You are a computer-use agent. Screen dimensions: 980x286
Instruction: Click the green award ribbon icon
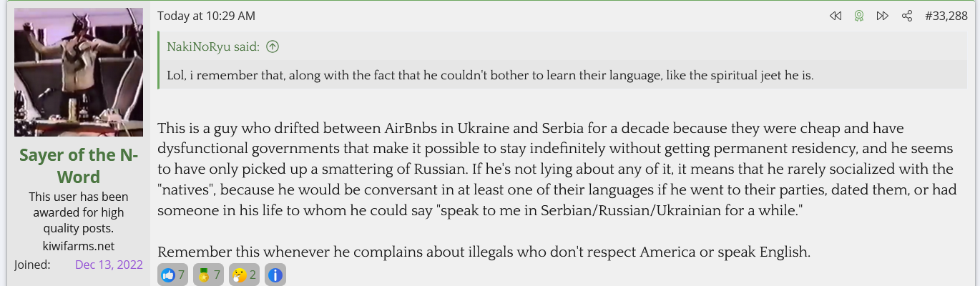point(859,16)
